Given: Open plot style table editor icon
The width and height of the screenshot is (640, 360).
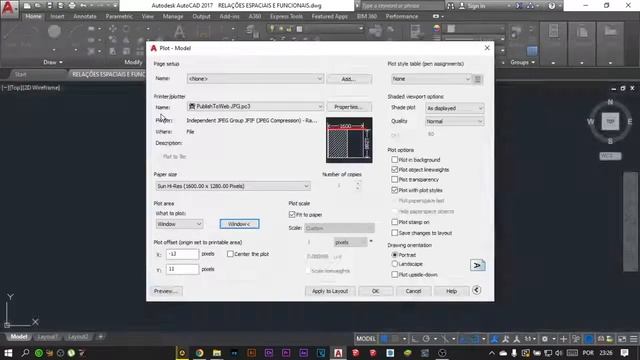Looking at the screenshot, I should (x=478, y=79).
